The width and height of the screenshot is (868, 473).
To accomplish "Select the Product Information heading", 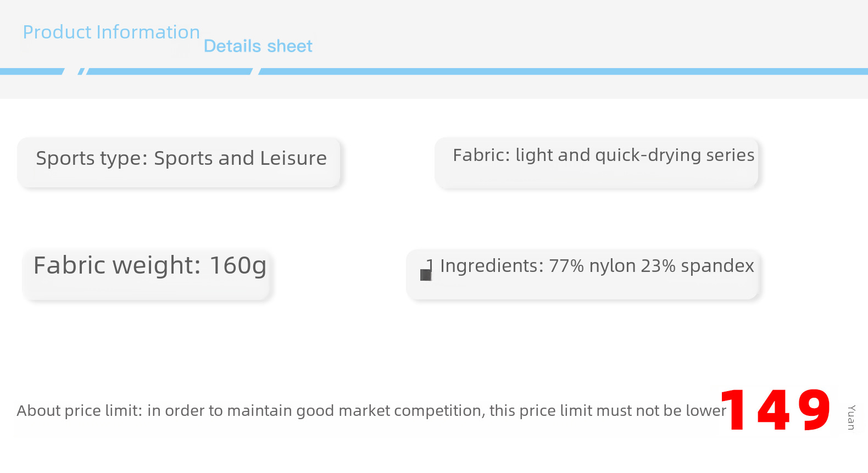I will point(111,32).
